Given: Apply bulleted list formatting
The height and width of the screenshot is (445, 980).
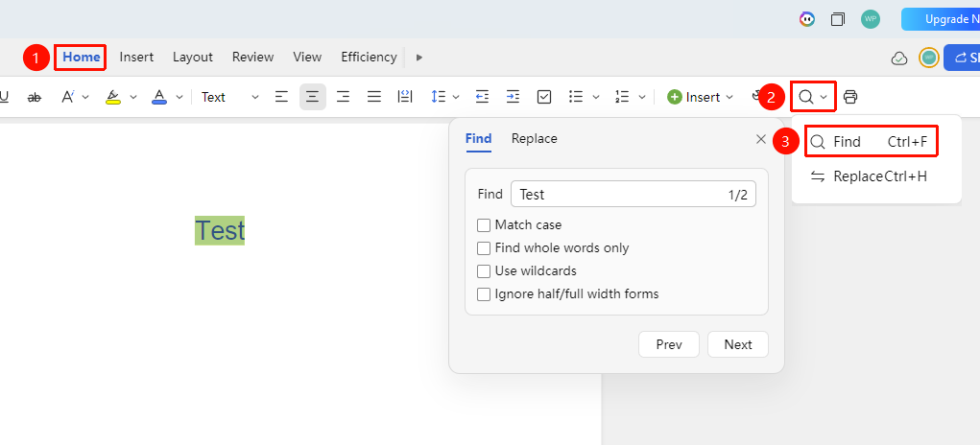Looking at the screenshot, I should pyautogui.click(x=576, y=97).
